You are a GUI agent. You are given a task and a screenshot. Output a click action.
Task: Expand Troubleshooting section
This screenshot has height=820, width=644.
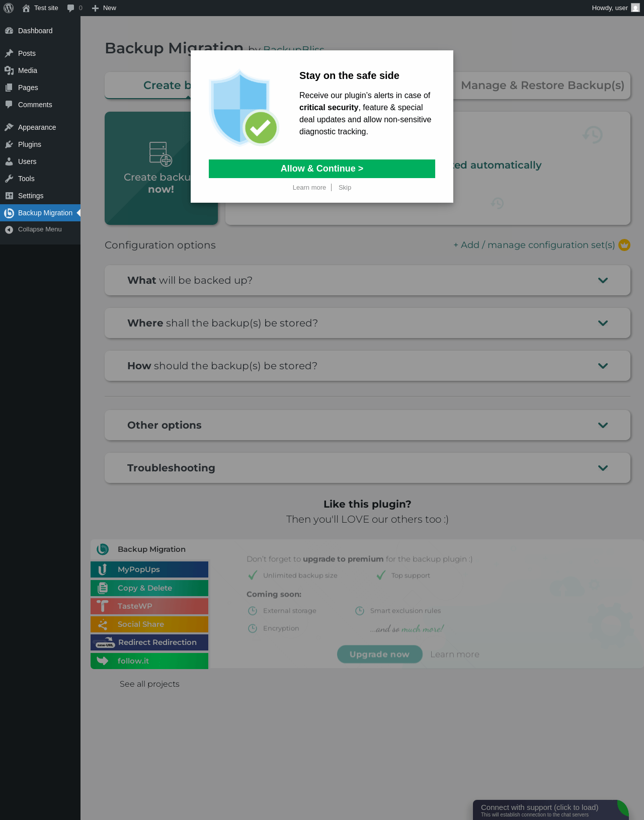(x=367, y=468)
